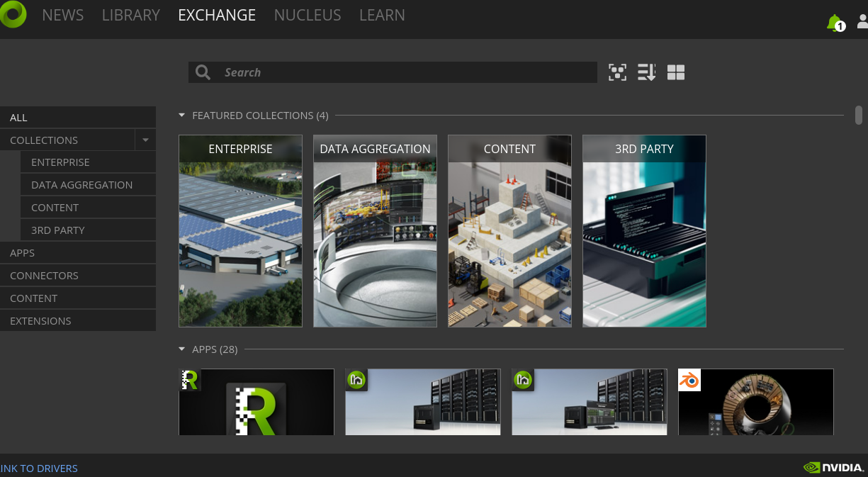Click the Omniverse logo icon

[12, 14]
